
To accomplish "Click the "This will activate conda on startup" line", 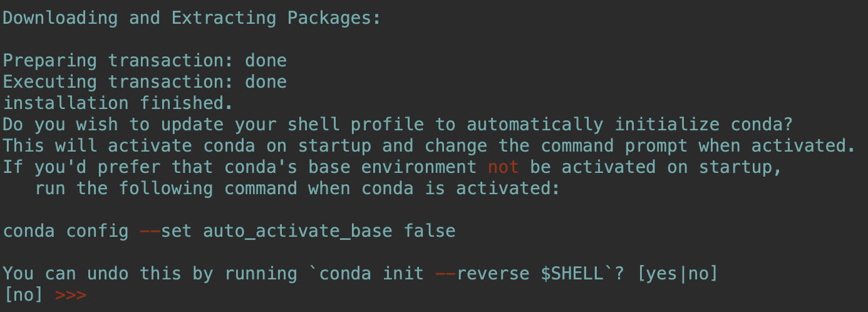I will pyautogui.click(x=428, y=146).
